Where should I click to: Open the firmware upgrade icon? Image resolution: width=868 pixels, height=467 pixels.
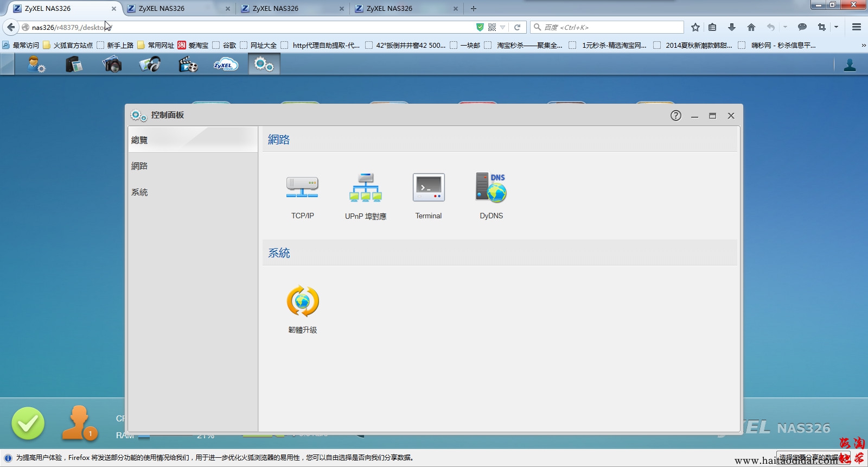pos(303,301)
